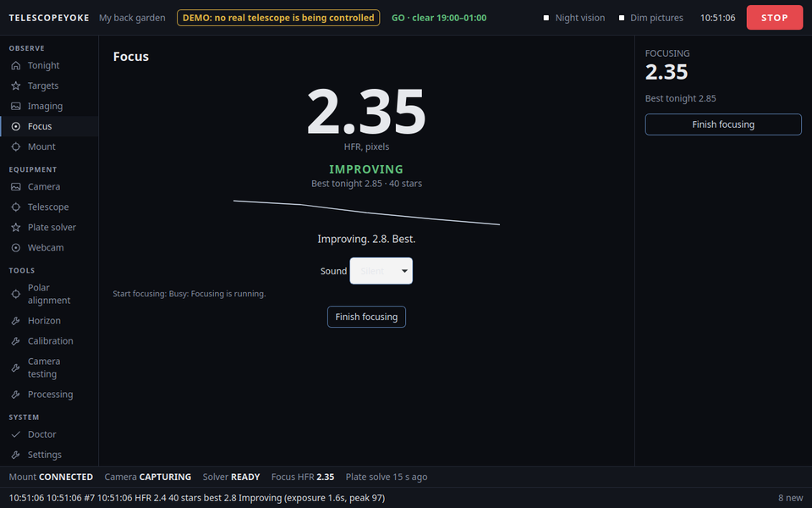Click the Plate solver star icon

tap(16, 227)
